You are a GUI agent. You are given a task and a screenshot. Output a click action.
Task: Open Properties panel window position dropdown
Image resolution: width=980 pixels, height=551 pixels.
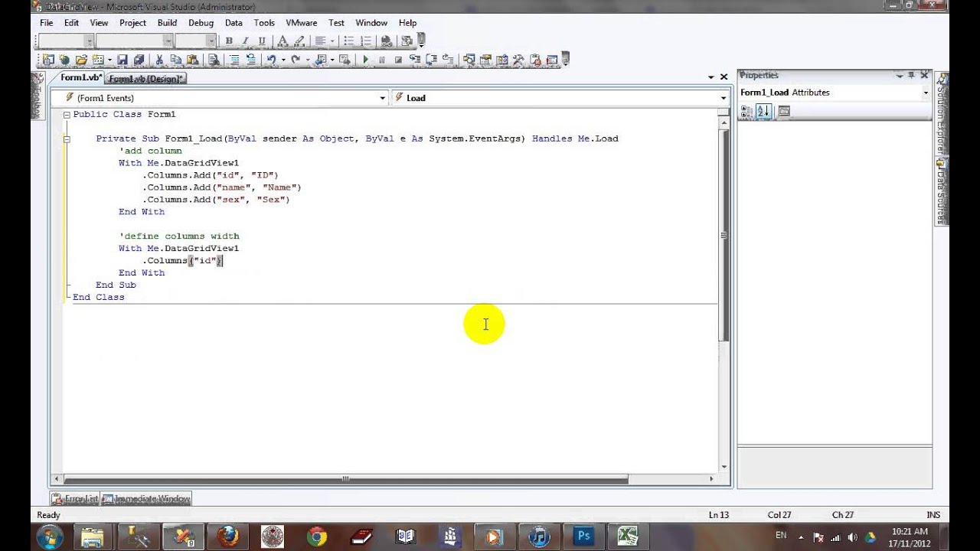click(x=900, y=75)
